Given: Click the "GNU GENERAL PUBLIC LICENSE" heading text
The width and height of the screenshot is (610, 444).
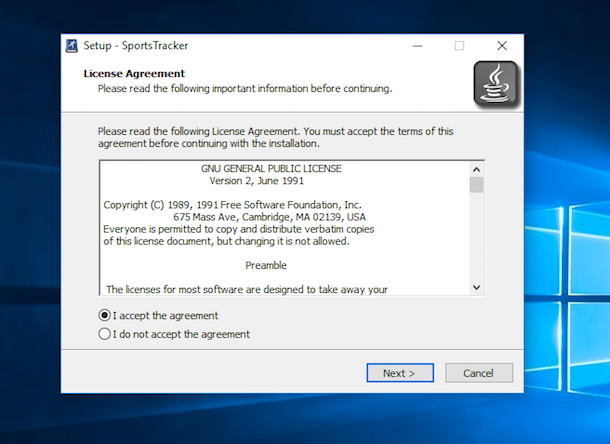Looking at the screenshot, I should [x=271, y=168].
